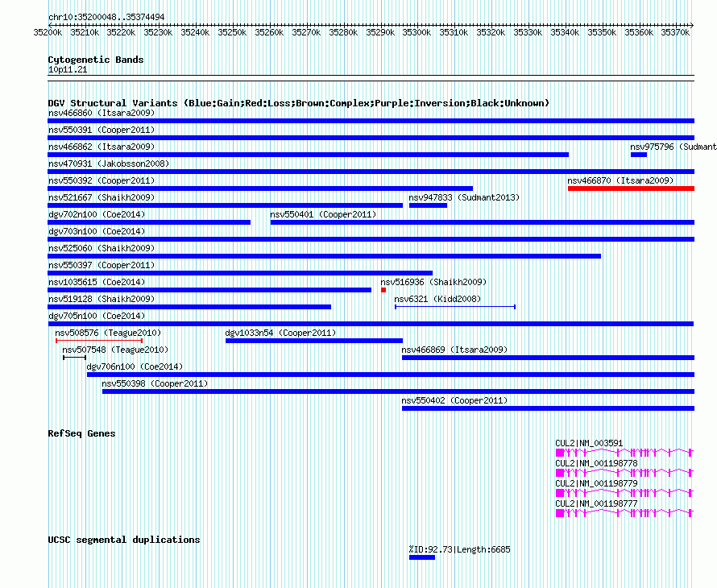Click the small red nsv516936 marker
717x588 pixels.
tap(383, 290)
